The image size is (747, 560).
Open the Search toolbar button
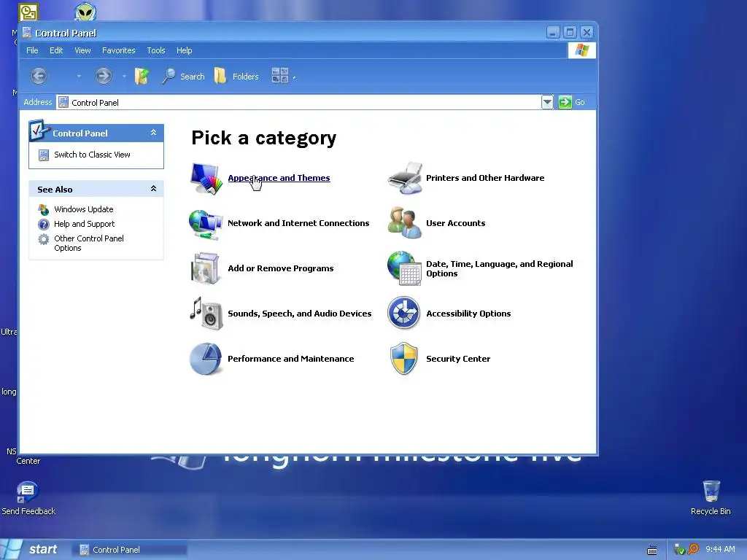tap(183, 76)
